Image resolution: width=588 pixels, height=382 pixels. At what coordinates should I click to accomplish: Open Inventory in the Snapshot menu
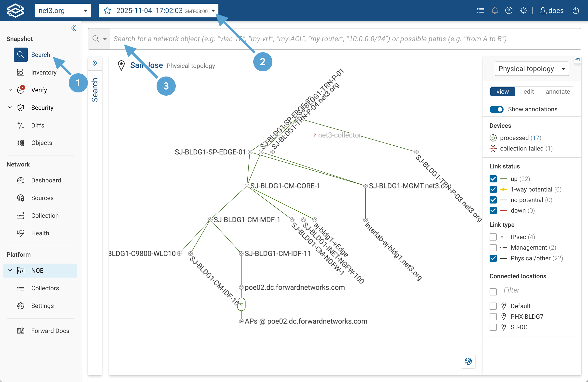point(44,72)
